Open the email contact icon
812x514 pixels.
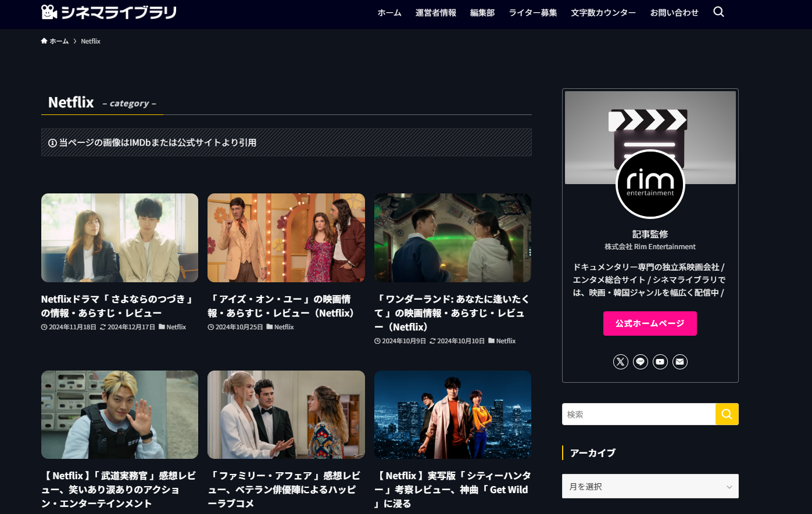click(680, 362)
